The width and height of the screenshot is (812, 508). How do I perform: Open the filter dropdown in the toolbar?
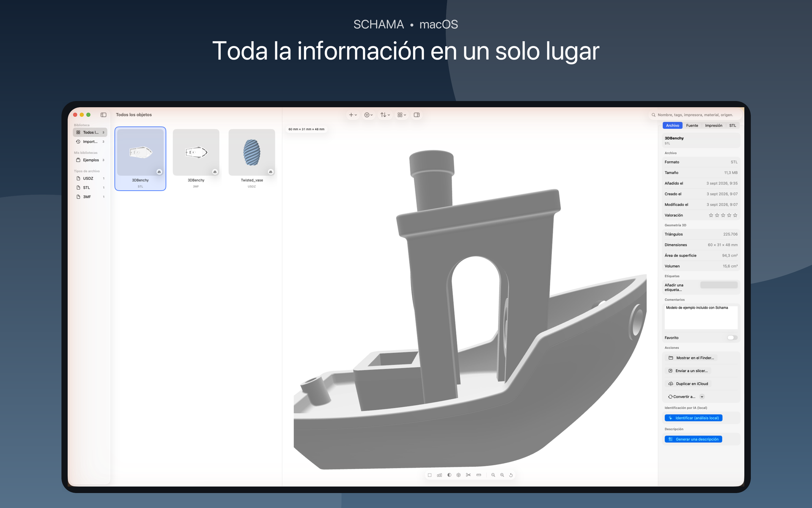(368, 115)
